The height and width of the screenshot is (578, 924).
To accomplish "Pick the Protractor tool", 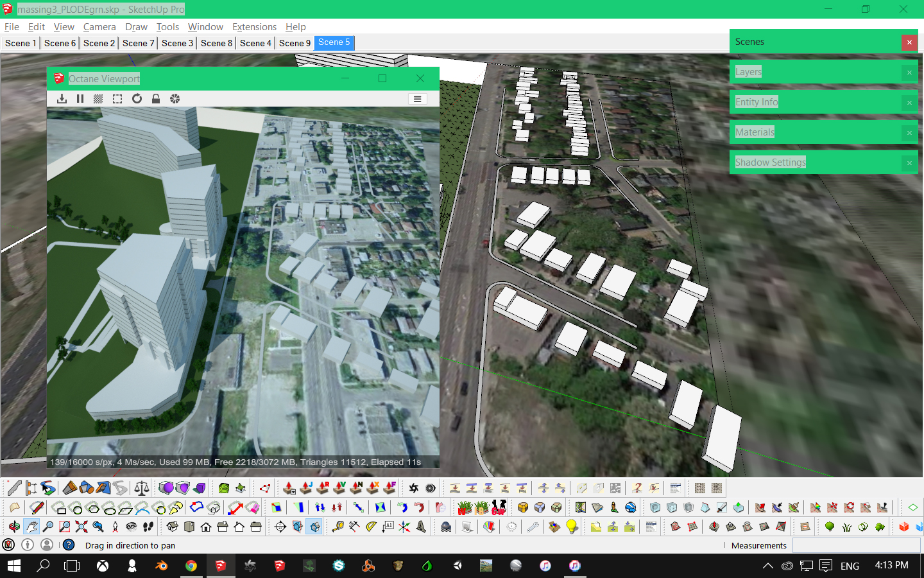I will coord(371,527).
